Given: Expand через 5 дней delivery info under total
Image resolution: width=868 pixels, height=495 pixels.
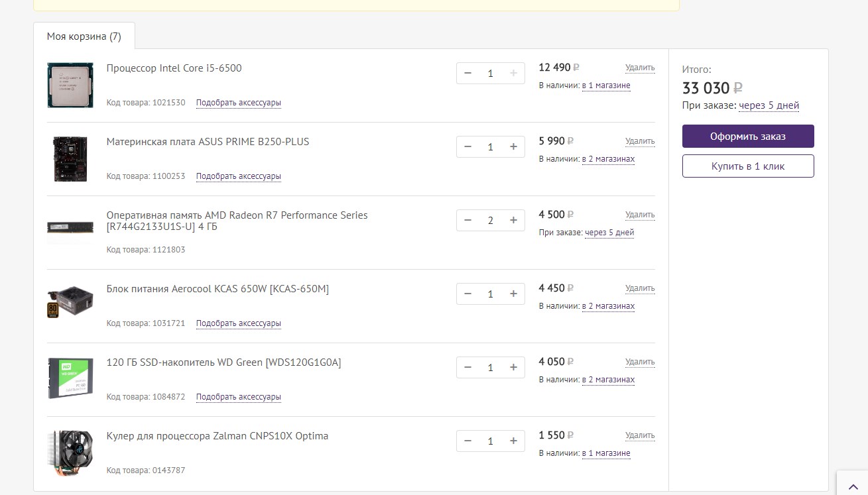Looking at the screenshot, I should [x=769, y=105].
